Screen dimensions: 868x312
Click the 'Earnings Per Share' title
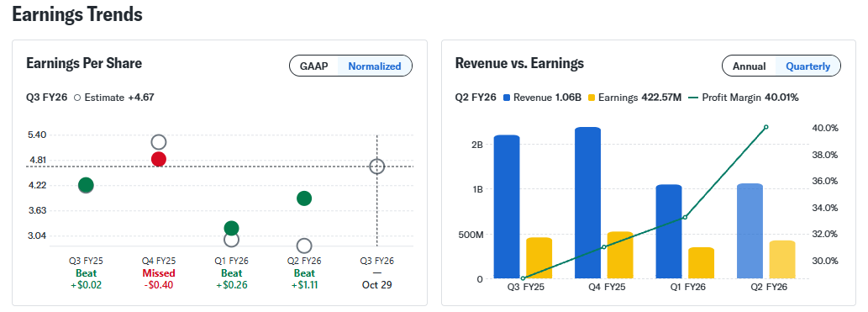point(84,63)
